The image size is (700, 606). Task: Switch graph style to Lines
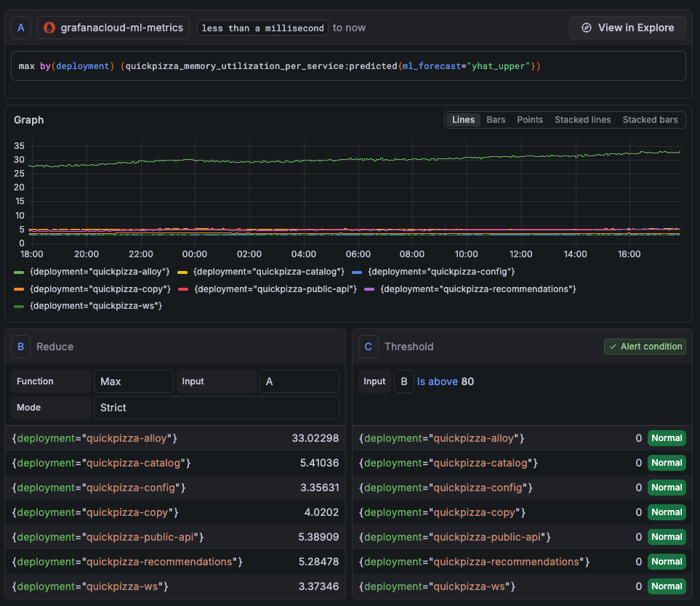coord(463,120)
